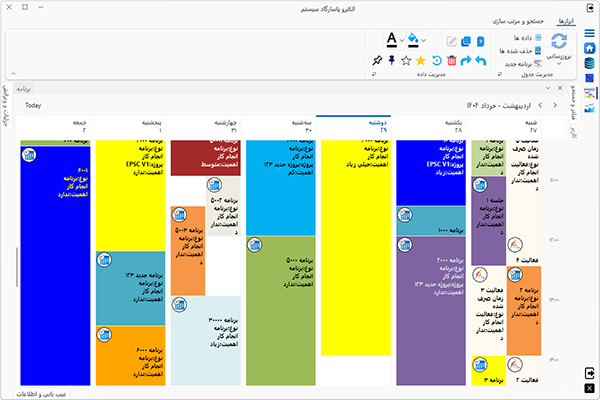Apply the paint bucket fill color

coord(413,40)
